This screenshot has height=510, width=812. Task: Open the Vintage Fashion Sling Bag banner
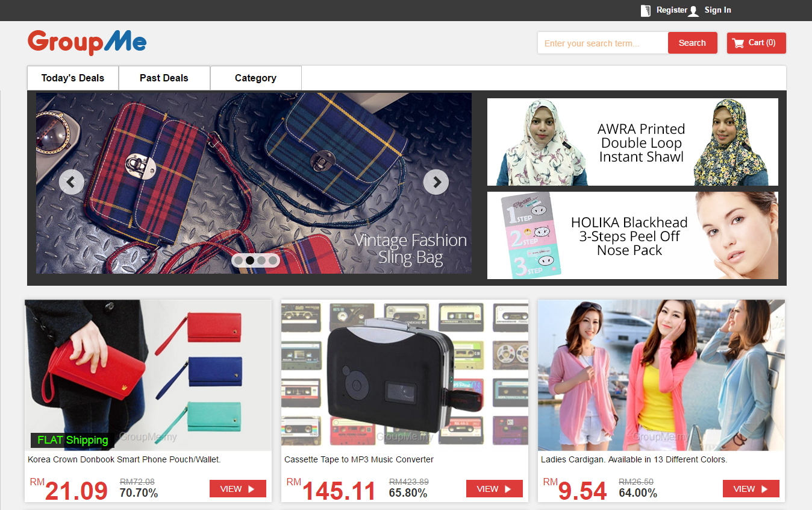pos(254,183)
